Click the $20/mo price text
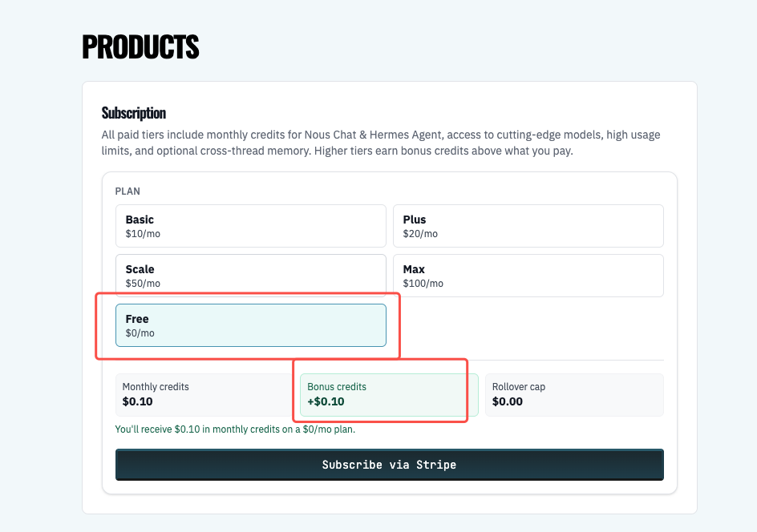757x532 pixels. (x=420, y=234)
